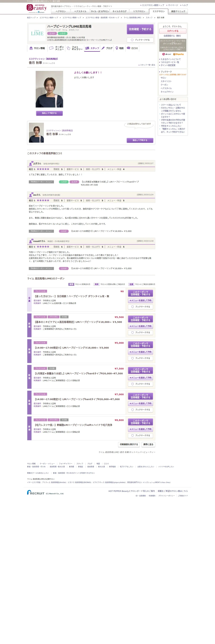Bookmark the ¥5,000 coupon
Screen dimensions: 215x644
click(x=140, y=358)
